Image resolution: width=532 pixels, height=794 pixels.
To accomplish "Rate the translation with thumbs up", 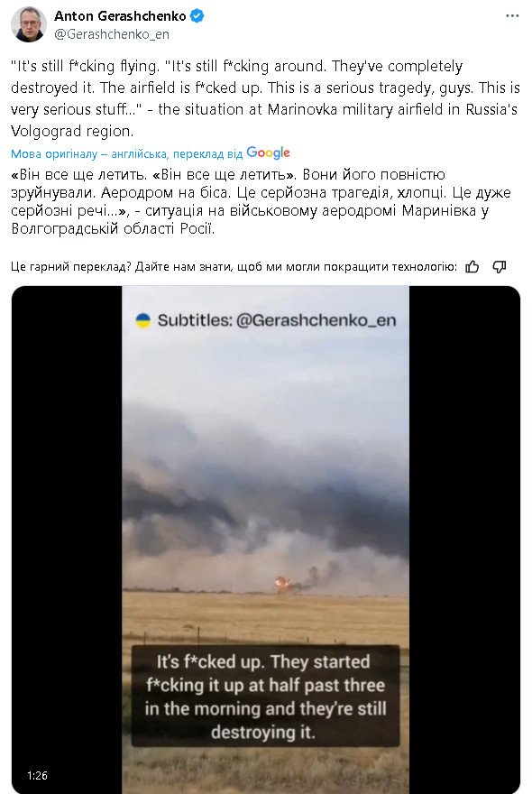I will click(x=472, y=266).
